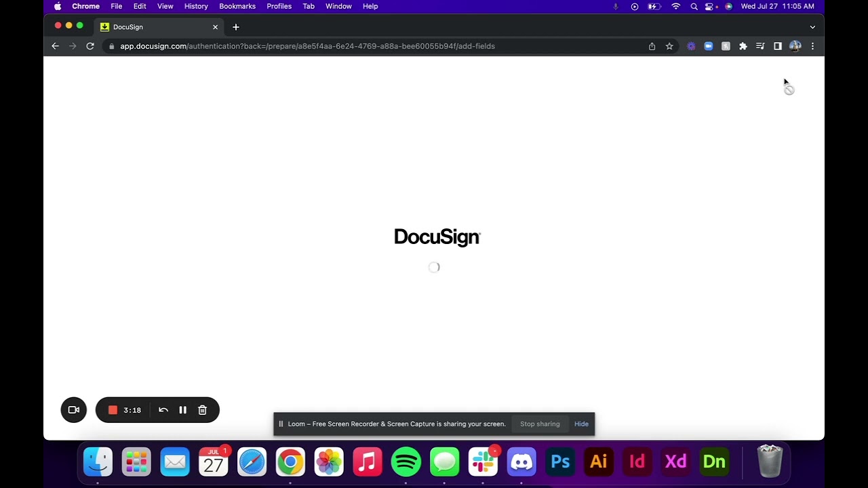Open the Chrome app menu
This screenshot has width=868, height=488.
(x=85, y=6)
